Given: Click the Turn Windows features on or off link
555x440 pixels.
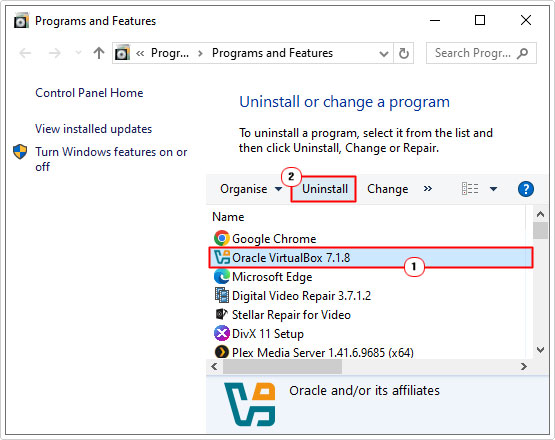Looking at the screenshot, I should pyautogui.click(x=111, y=159).
